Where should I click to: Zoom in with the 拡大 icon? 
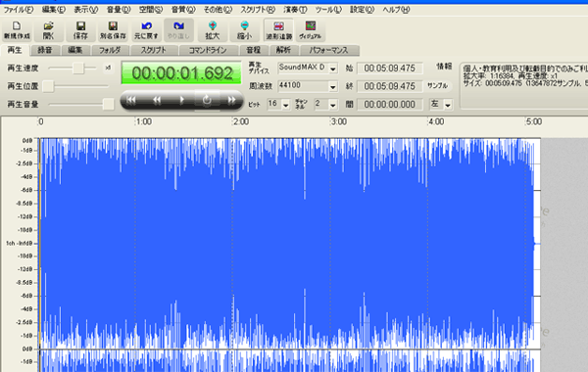click(213, 30)
